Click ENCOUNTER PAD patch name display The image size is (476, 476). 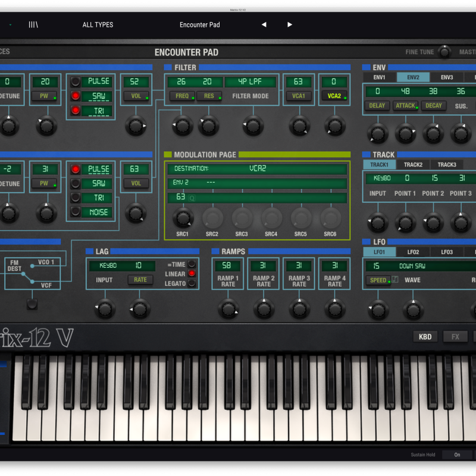point(186,52)
